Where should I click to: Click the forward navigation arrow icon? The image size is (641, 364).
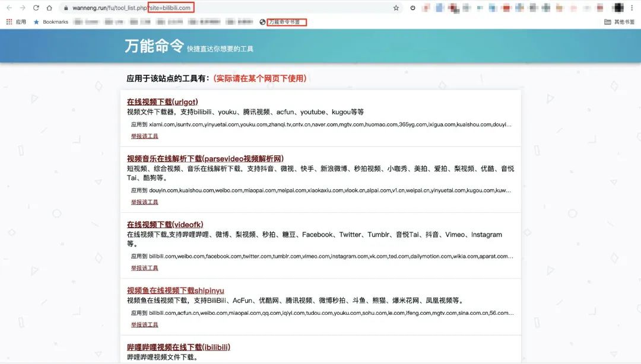point(23,8)
